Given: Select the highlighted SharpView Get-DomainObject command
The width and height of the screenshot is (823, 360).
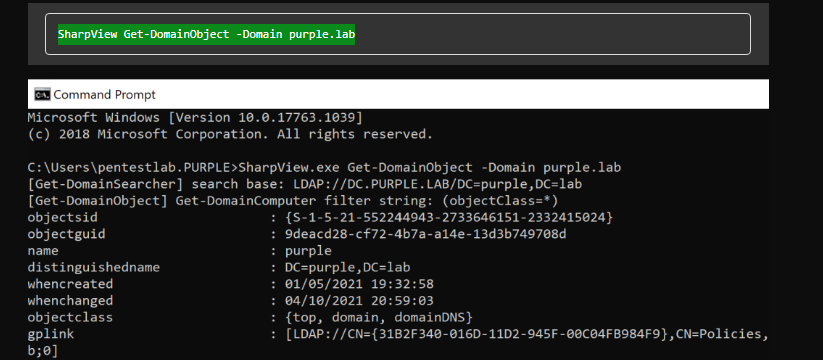Looking at the screenshot, I should [x=206, y=34].
